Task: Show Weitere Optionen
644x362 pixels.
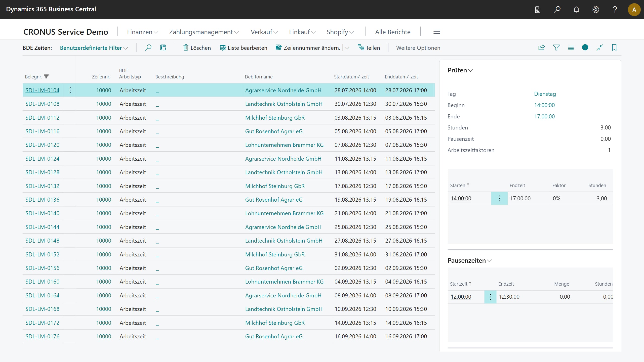Action: click(418, 48)
